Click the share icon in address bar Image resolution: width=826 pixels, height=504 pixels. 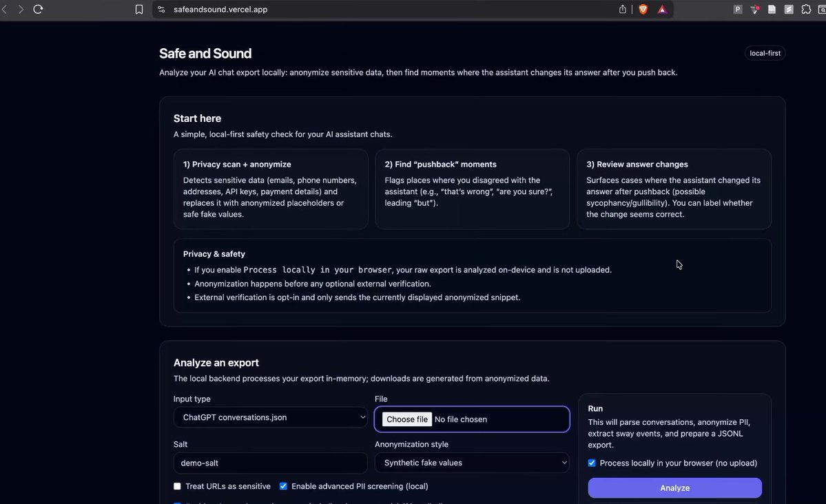(x=623, y=10)
